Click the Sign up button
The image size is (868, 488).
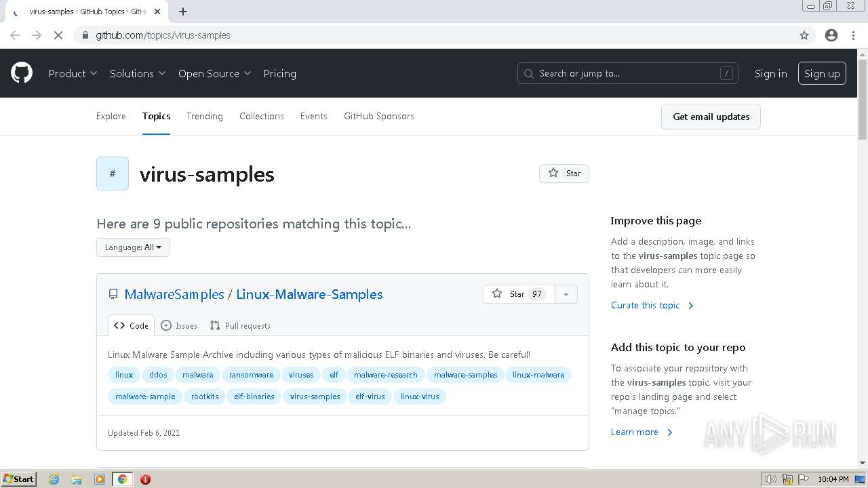pyautogui.click(x=822, y=73)
